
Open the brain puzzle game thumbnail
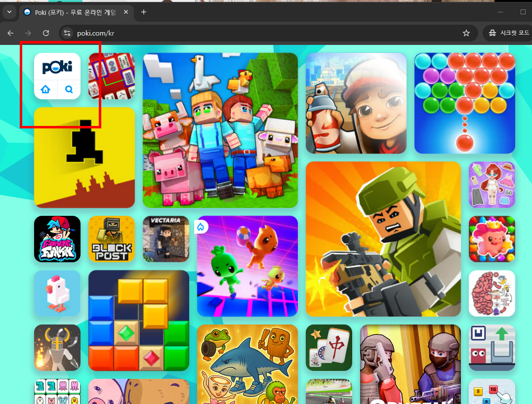(x=491, y=293)
